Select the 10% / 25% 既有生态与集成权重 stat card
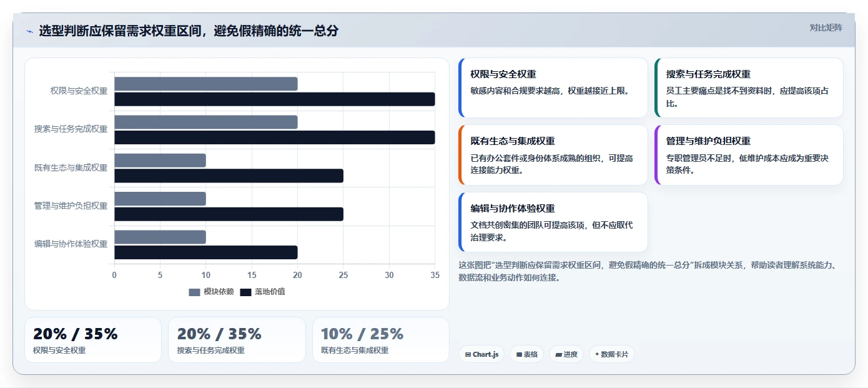Image resolution: width=868 pixels, height=388 pixels. click(381, 340)
